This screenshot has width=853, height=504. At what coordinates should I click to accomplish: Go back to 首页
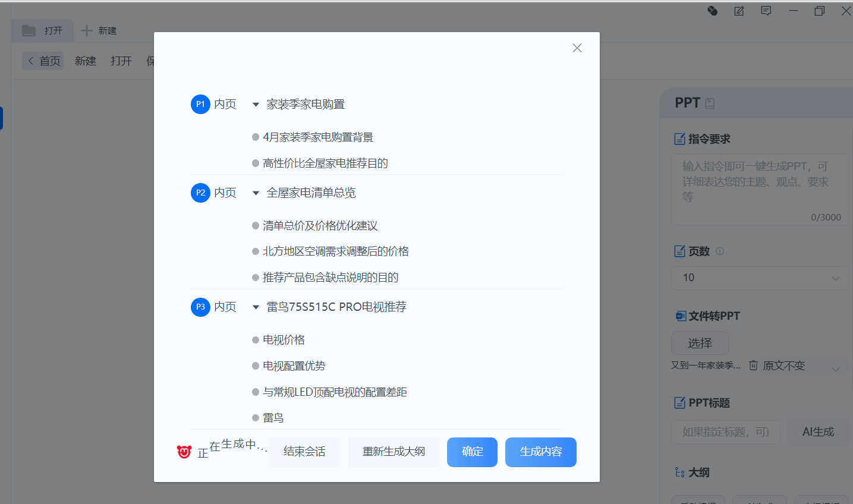(x=43, y=61)
